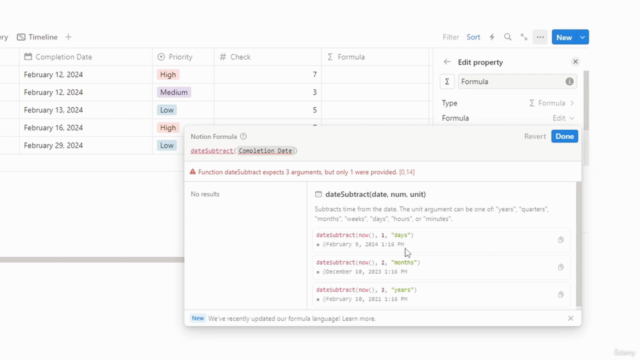Click the Edit property panel scrollbar
This screenshot has width=640, height=360.
click(x=586, y=100)
